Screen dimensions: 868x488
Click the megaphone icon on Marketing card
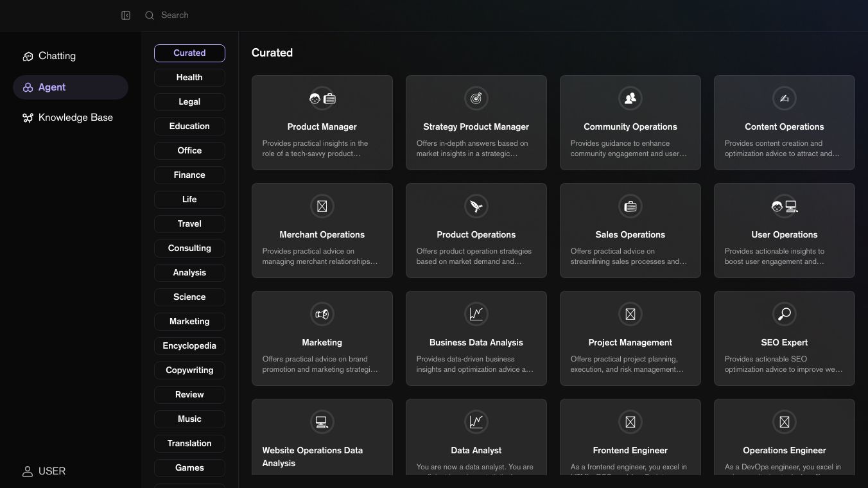[322, 314]
